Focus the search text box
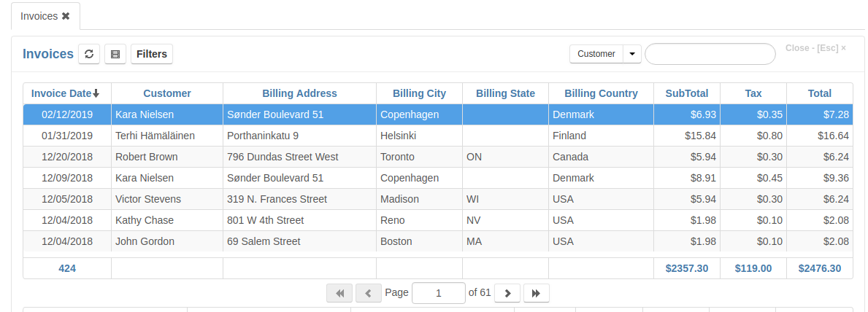Viewport: 868px width, 312px height. pos(710,54)
